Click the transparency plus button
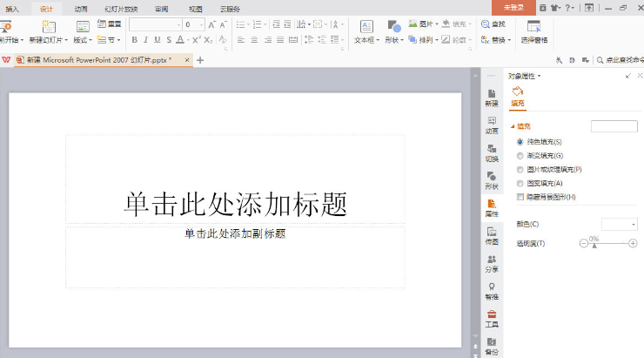Screen dimensions: 644x358 tap(633, 243)
